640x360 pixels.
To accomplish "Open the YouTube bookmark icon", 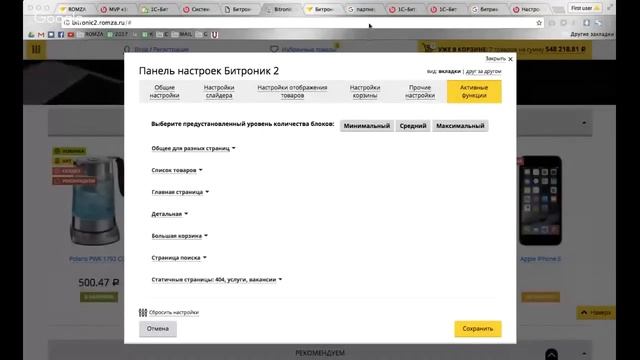I will point(71,35).
